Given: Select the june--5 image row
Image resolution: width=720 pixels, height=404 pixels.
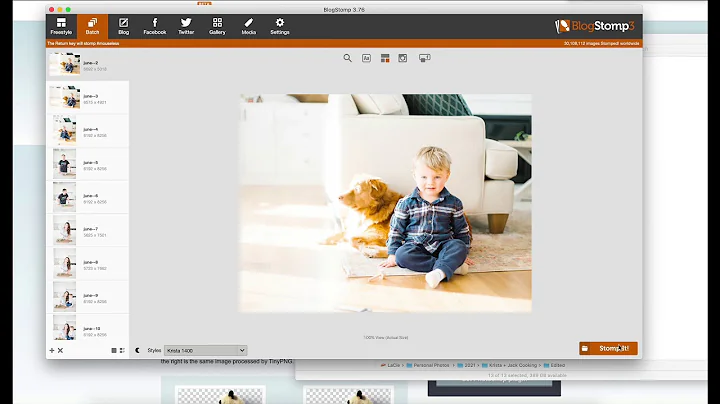Looking at the screenshot, I should coord(87,164).
